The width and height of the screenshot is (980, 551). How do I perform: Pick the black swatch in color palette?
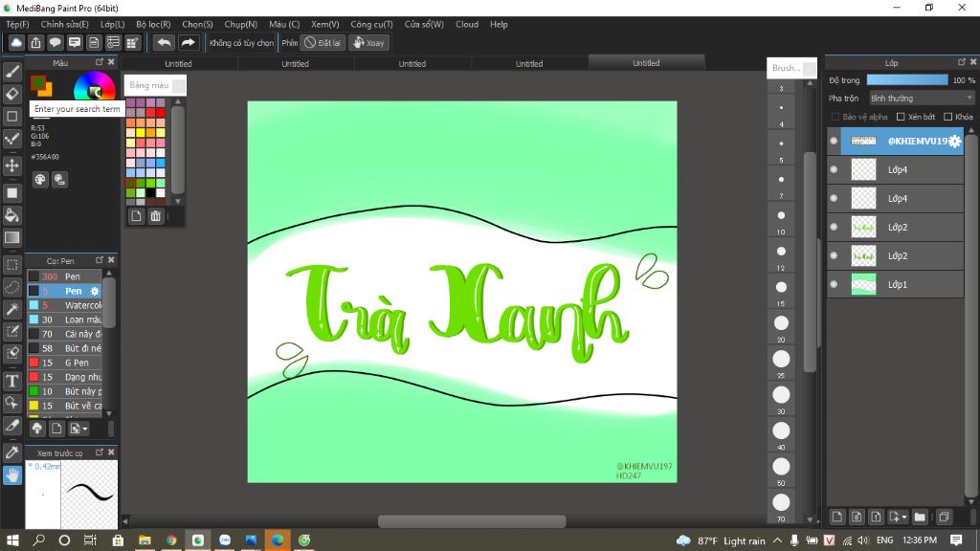pos(150,192)
